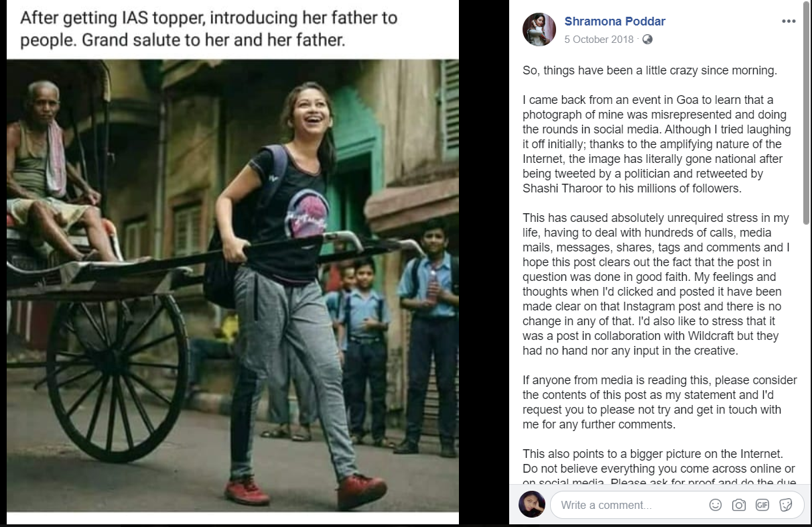Screen dimensions: 812x527
Task: Click the "So, things have been" opening line
Action: pos(649,70)
